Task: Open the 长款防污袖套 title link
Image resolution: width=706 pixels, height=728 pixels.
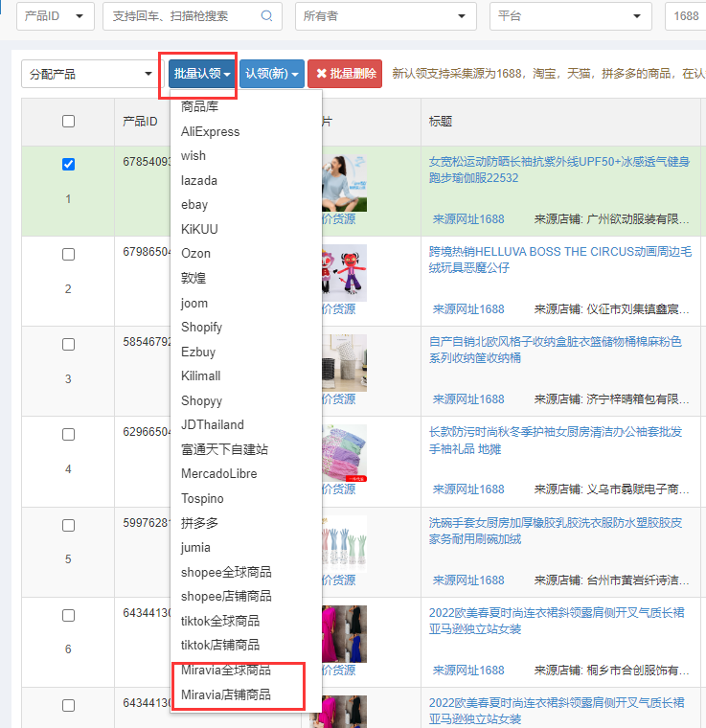Action: (556, 440)
